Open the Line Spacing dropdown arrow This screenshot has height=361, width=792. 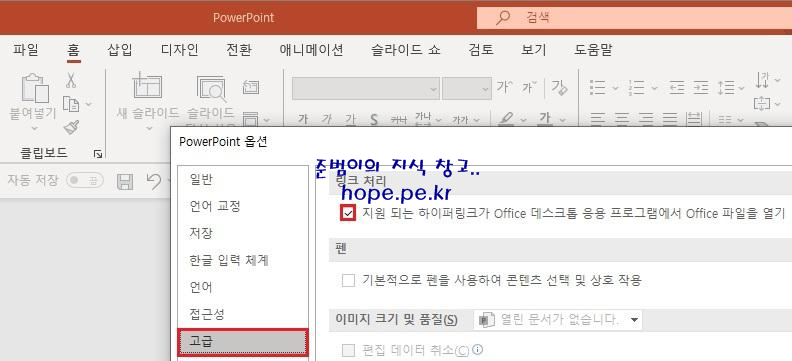pos(742,88)
